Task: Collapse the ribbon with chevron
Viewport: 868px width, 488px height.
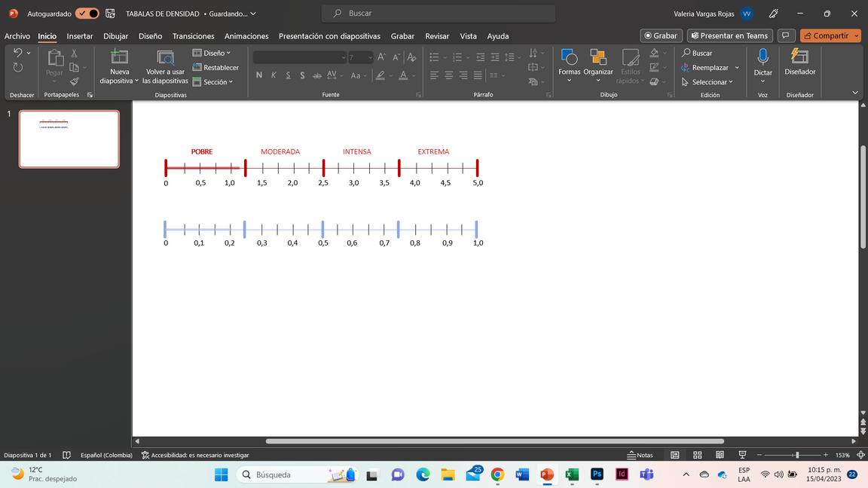Action: (x=854, y=93)
